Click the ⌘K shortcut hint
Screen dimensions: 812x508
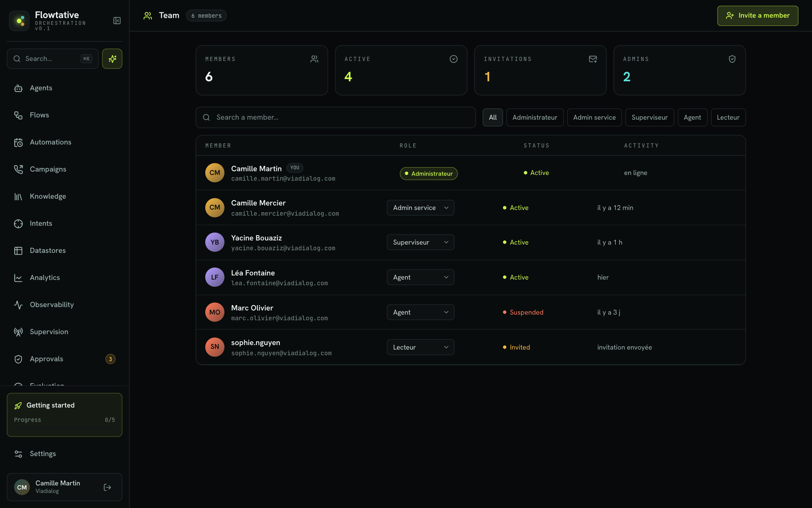86,59
